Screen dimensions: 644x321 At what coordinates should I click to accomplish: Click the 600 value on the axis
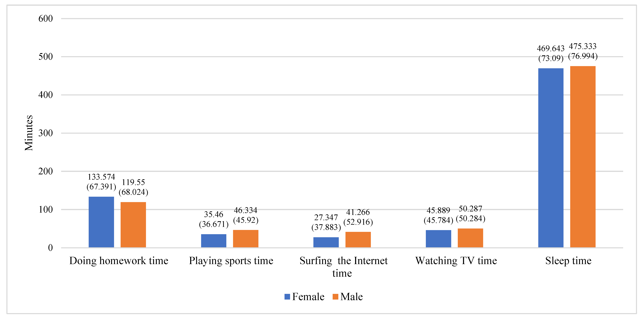click(45, 19)
